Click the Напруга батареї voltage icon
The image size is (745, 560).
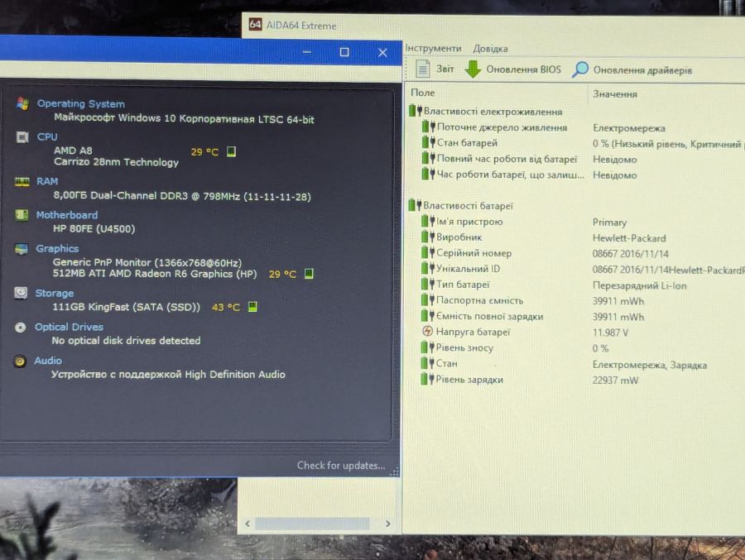(x=427, y=331)
